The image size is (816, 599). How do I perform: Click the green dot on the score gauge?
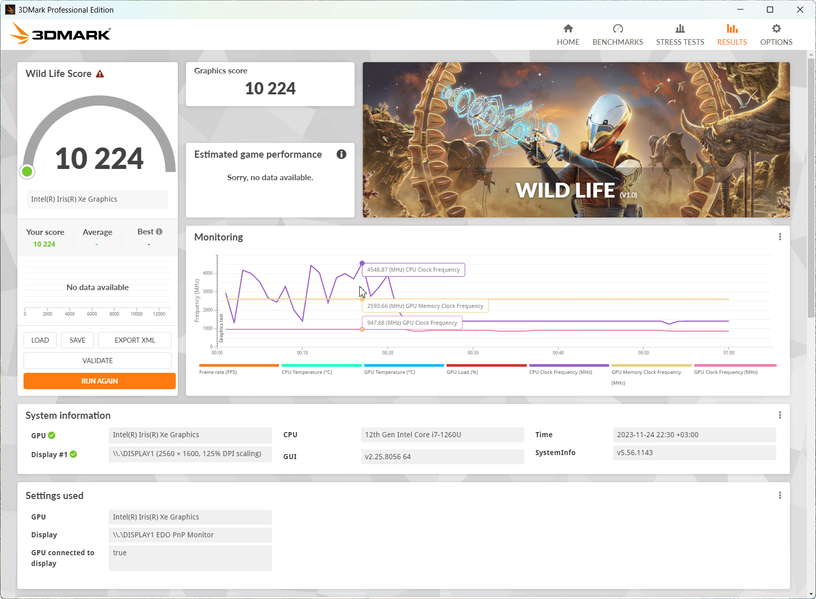[27, 171]
